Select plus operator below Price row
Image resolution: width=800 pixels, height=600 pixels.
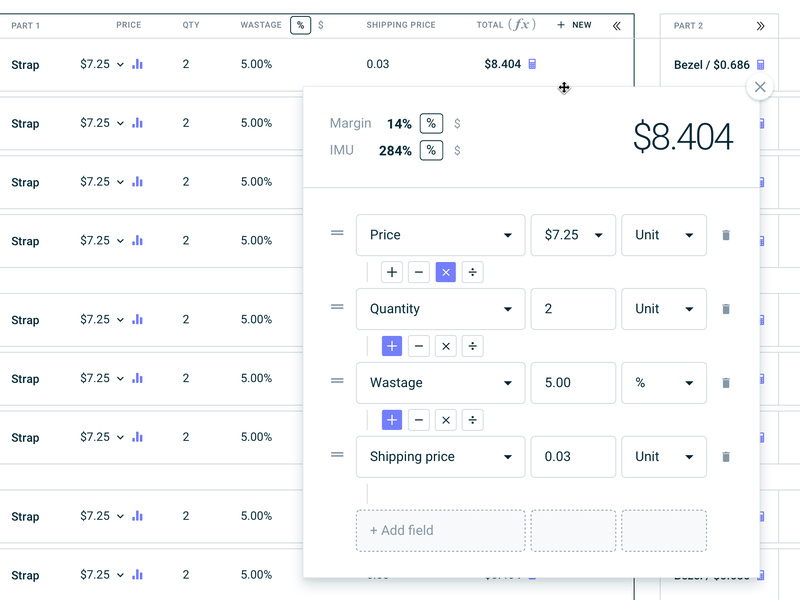point(392,272)
